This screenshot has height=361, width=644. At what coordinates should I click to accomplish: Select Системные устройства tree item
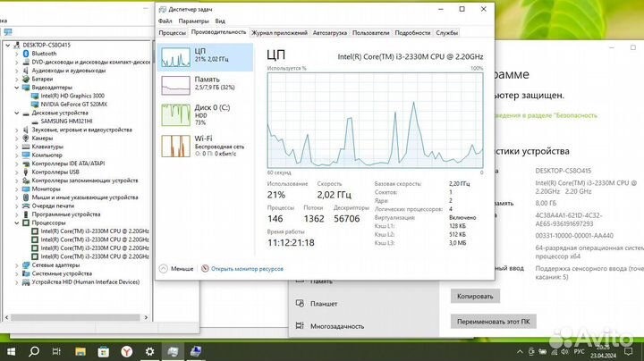62,273
